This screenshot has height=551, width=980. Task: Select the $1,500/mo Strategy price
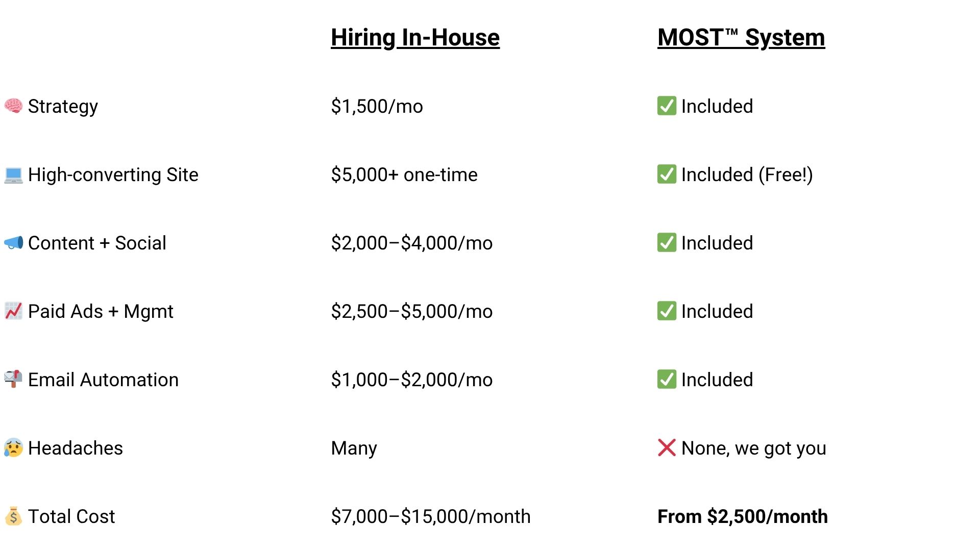(x=377, y=107)
